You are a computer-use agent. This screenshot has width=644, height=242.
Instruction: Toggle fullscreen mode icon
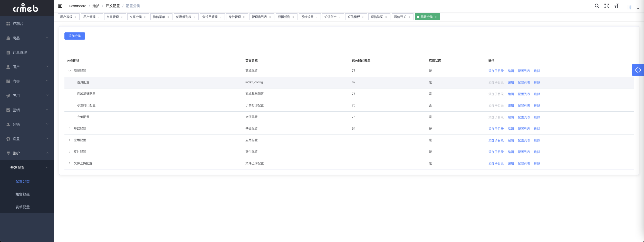tap(607, 6)
